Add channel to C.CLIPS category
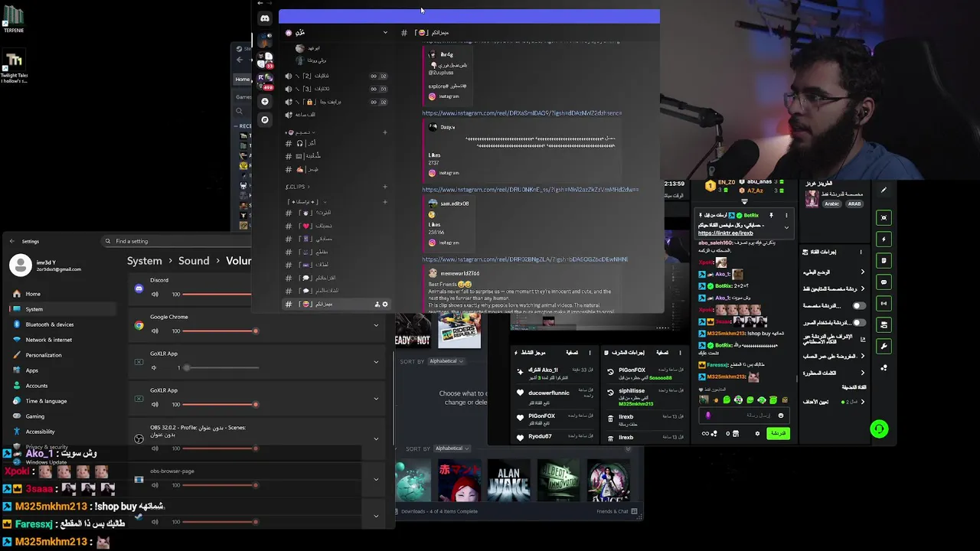The height and width of the screenshot is (551, 980). (385, 187)
